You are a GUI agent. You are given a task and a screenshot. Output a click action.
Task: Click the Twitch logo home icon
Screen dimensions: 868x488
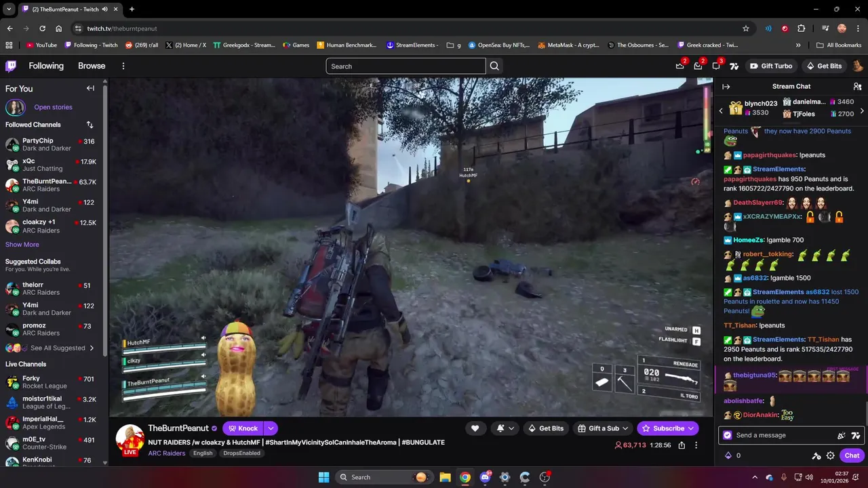click(x=11, y=66)
